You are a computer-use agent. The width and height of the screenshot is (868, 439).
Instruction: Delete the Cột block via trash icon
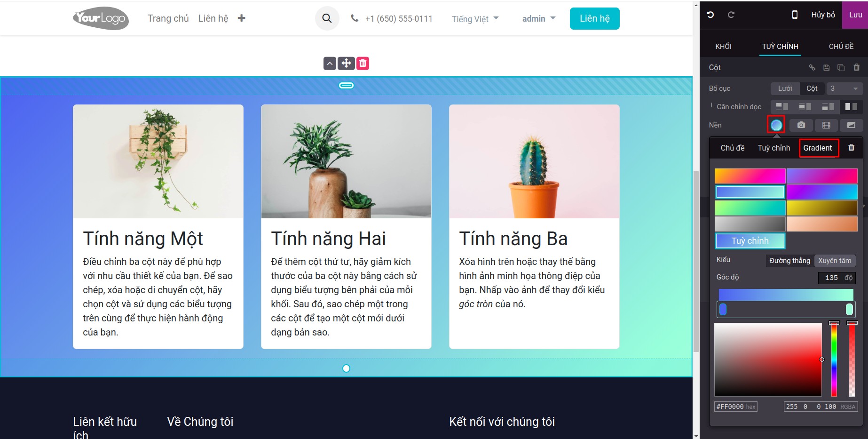[857, 67]
